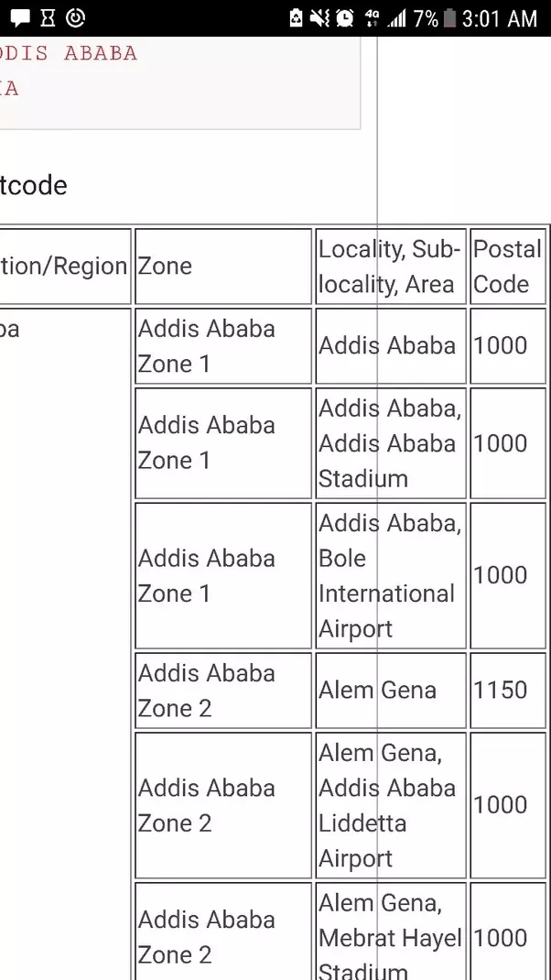Select the Postal Code column header
The image size is (551, 980).
tap(507, 267)
